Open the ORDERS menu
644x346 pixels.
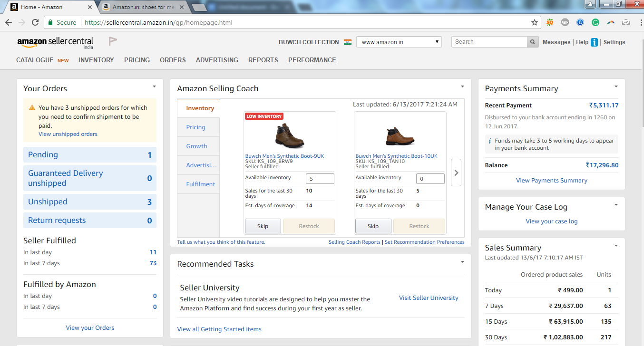tap(173, 60)
